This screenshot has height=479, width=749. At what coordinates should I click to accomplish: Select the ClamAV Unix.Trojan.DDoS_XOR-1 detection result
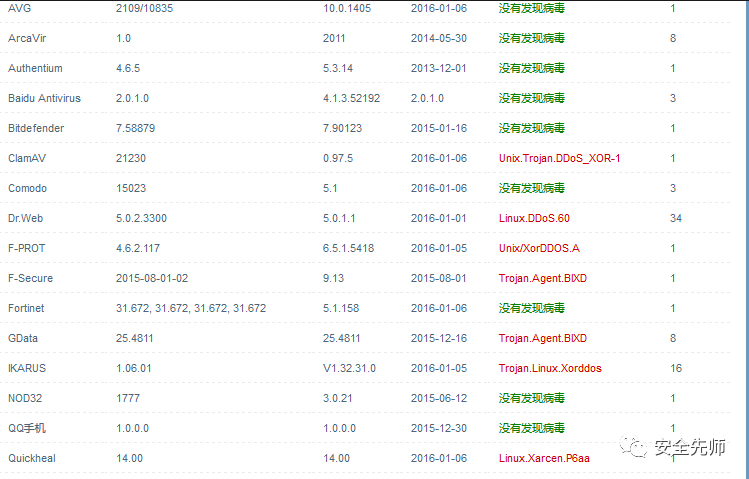click(559, 159)
